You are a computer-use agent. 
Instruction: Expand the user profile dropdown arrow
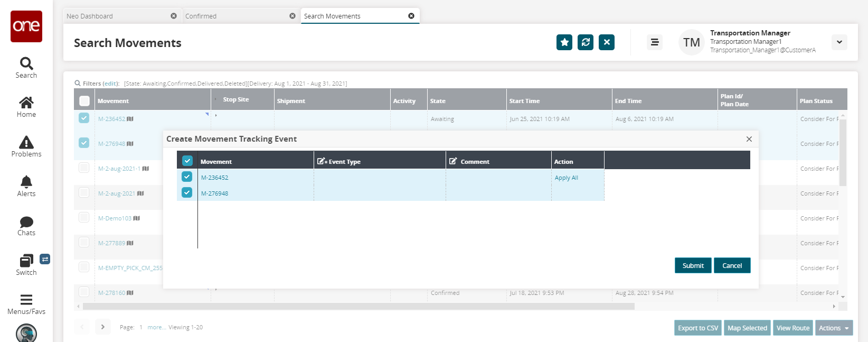(839, 42)
